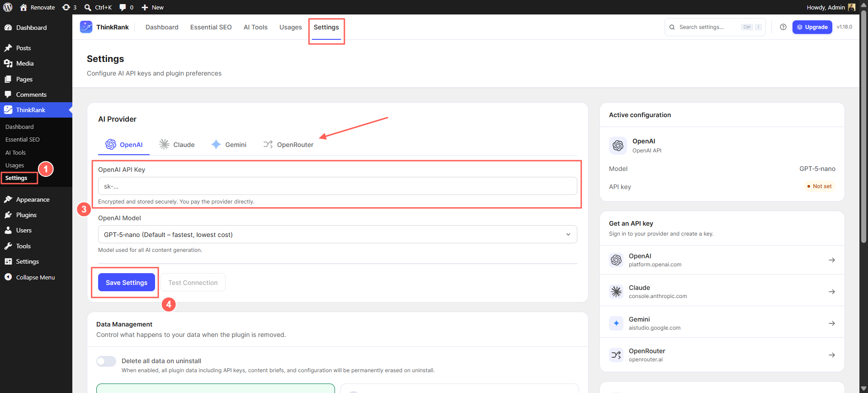Click the New plus item in admin bar
Viewport: 868px width, 393px height.
pos(152,7)
